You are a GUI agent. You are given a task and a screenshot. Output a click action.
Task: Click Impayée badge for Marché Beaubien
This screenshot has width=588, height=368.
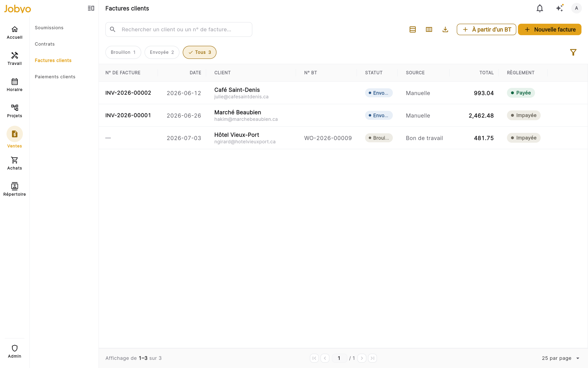[x=524, y=115]
